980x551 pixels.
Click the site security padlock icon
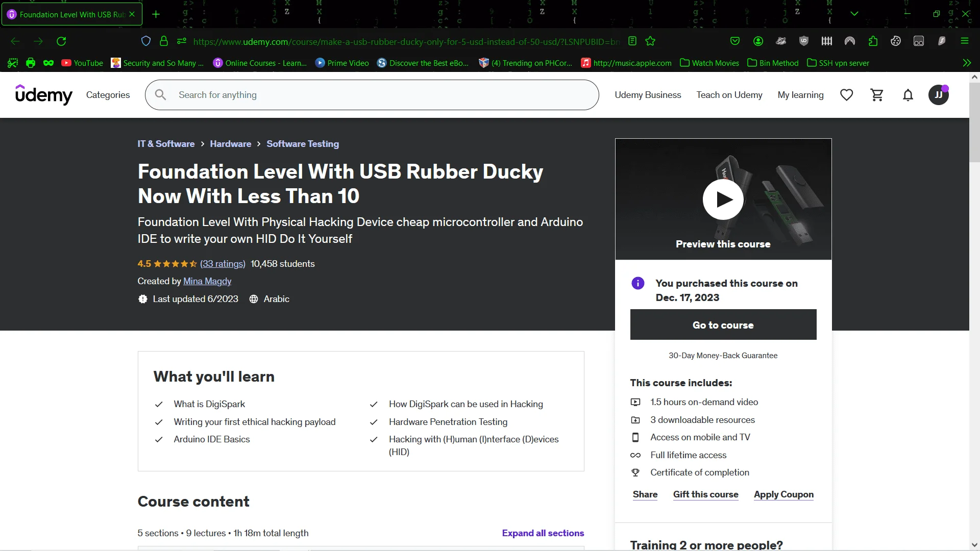coord(164,41)
